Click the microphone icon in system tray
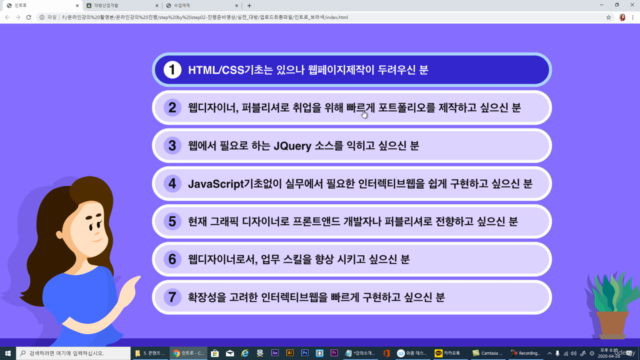This screenshot has width=640, height=360. point(558,353)
